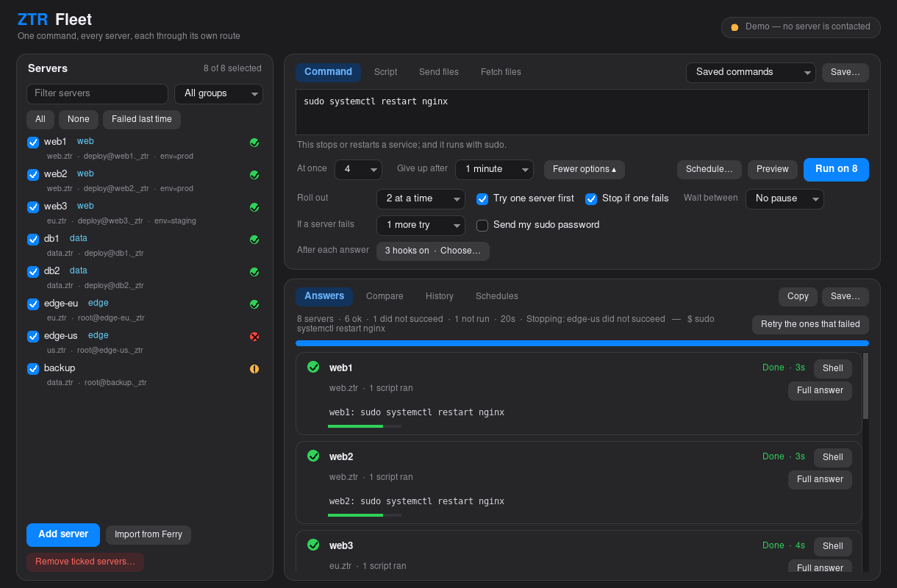Click Retry the ones that failed
The height and width of the screenshot is (588, 897).
click(x=810, y=325)
